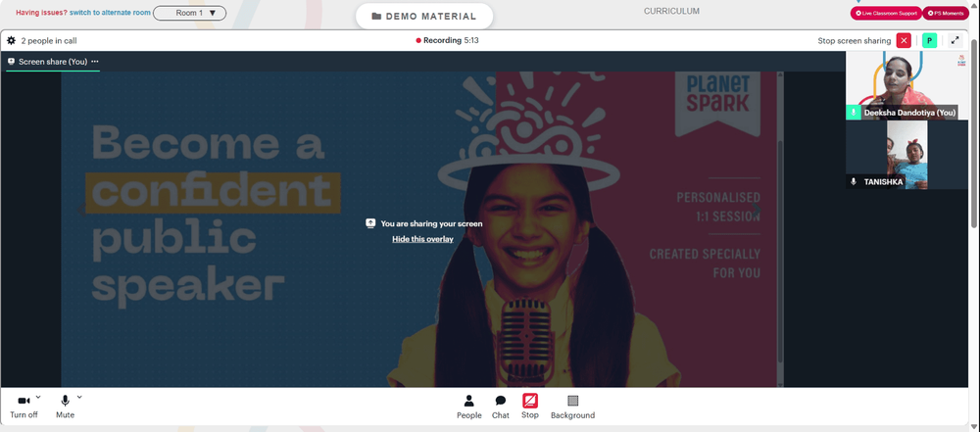Select TANISHKA video thumbnail
This screenshot has height=432, width=980.
(x=906, y=155)
